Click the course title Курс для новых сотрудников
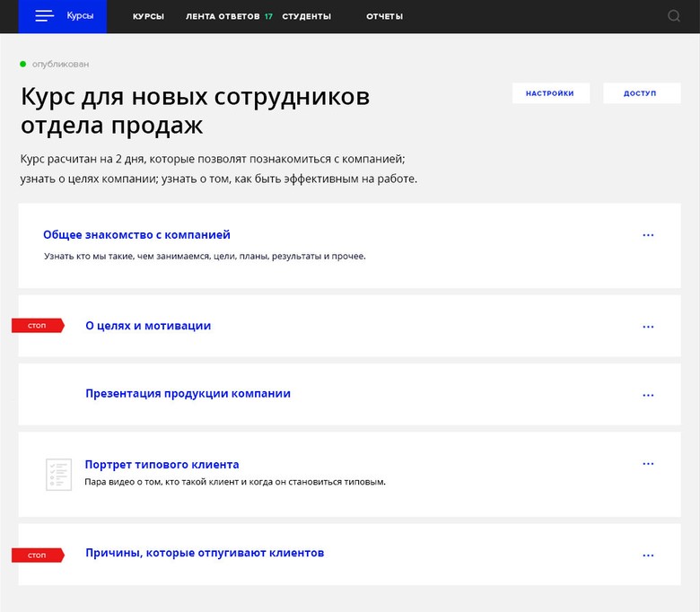 click(x=195, y=110)
